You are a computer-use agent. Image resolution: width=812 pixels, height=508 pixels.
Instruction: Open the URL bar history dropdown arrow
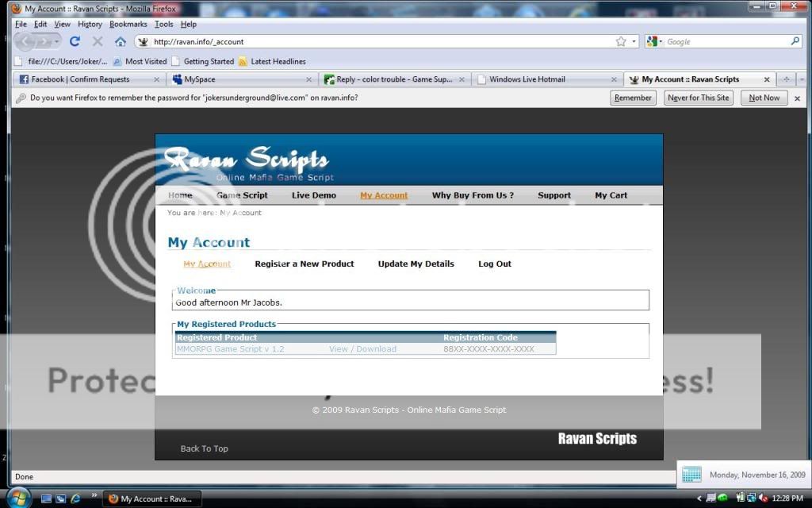[634, 41]
